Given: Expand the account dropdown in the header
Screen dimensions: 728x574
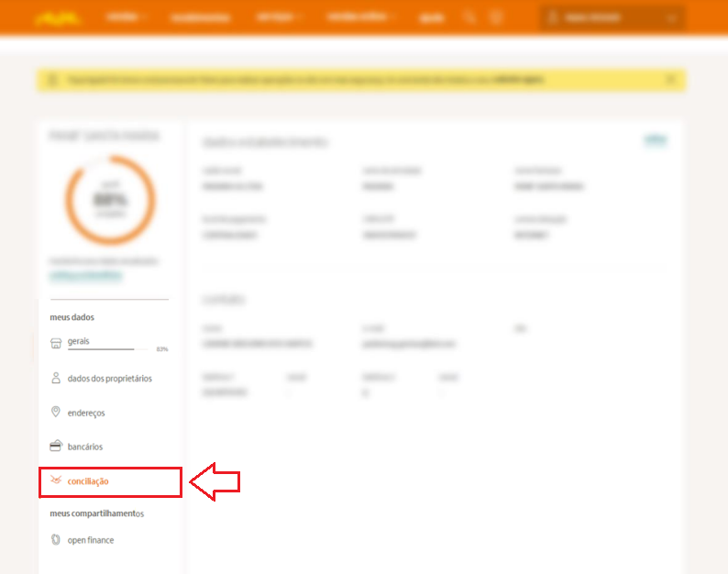Looking at the screenshot, I should 612,18.
